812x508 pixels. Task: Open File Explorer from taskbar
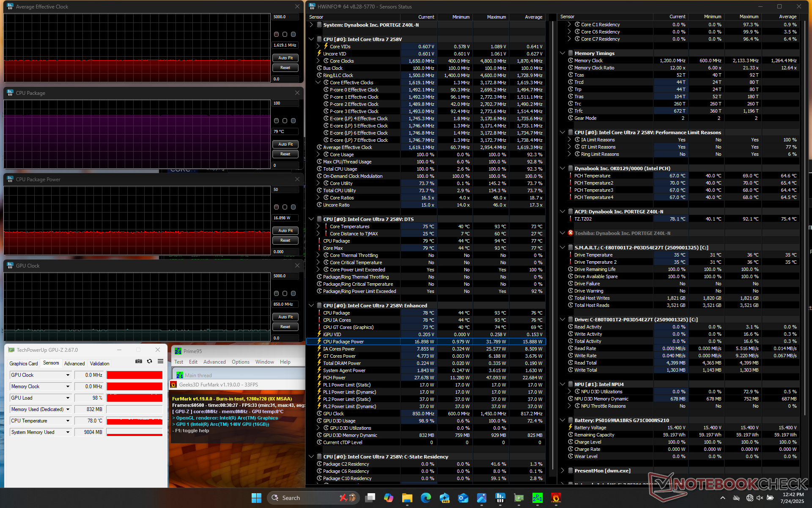[x=407, y=498]
